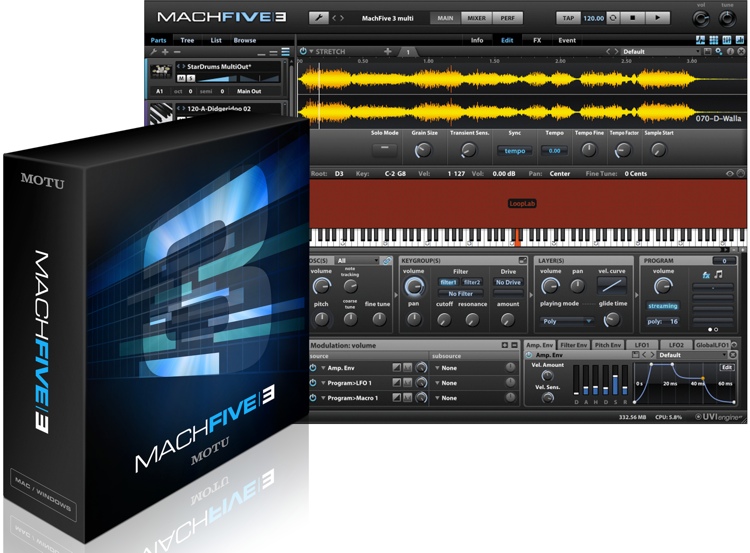This screenshot has width=750, height=553.
Task: Close the oscillator editor with X icon
Action: point(741,52)
